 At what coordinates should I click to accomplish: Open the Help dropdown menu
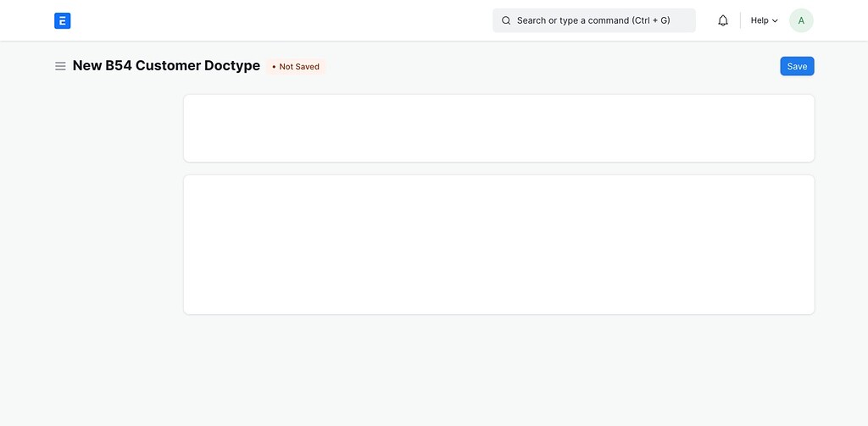coord(764,20)
